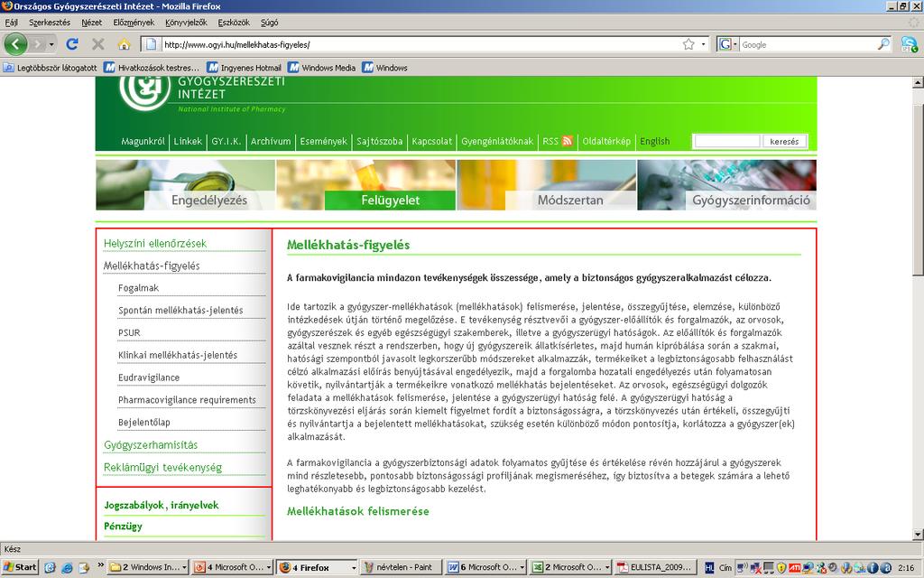The image size is (924, 578).
Task: Click the keresés search button
Action: pos(784,142)
